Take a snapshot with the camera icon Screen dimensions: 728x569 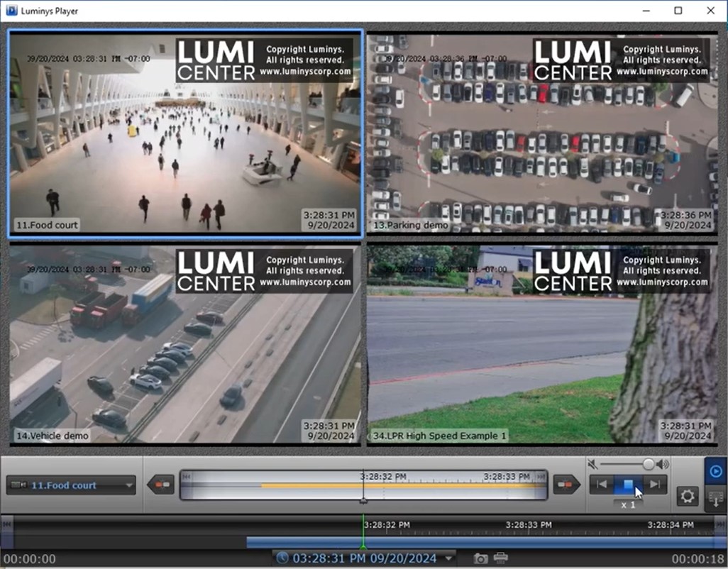click(x=480, y=558)
